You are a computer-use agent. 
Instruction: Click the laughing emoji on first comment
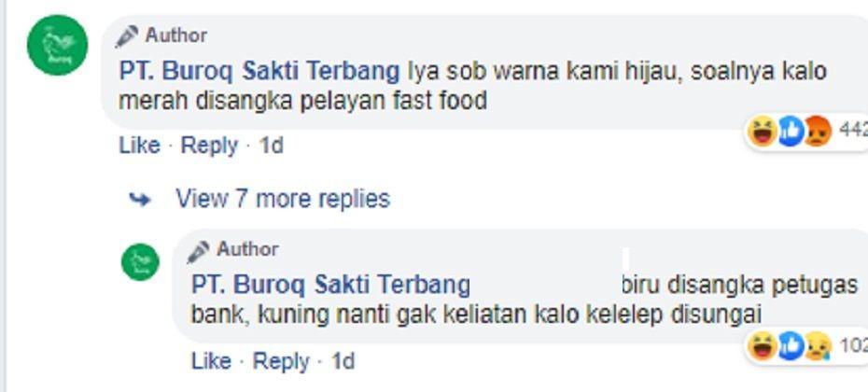click(x=763, y=132)
